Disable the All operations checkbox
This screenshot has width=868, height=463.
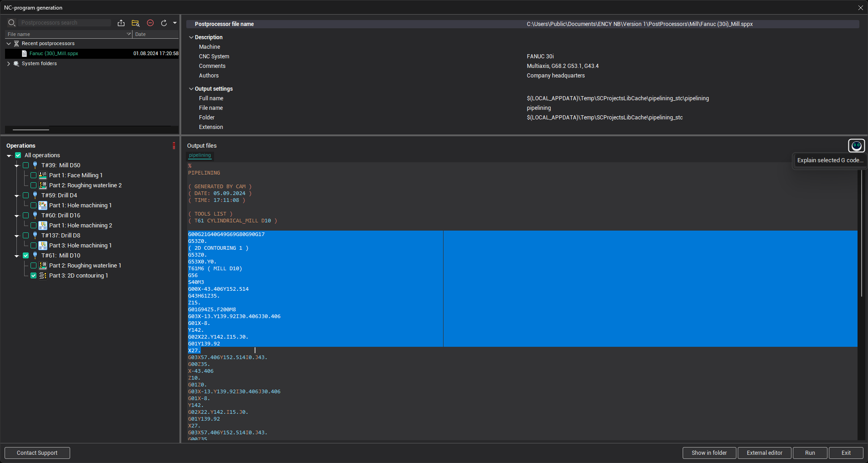pos(18,155)
